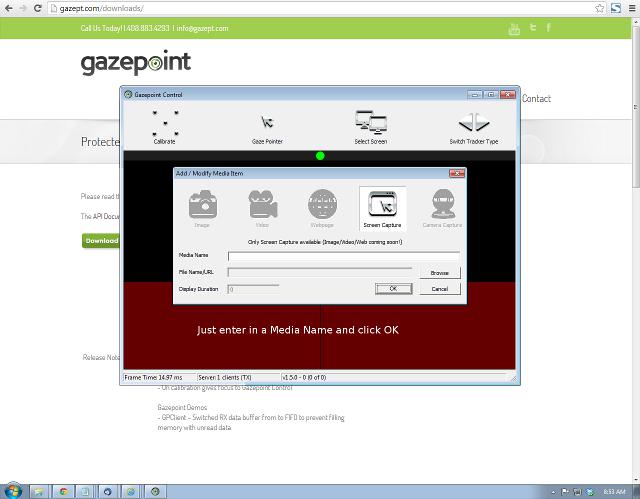The width and height of the screenshot is (640, 499).
Task: Open the taskbar icon just left of Gazepoint
Action: 131,492
